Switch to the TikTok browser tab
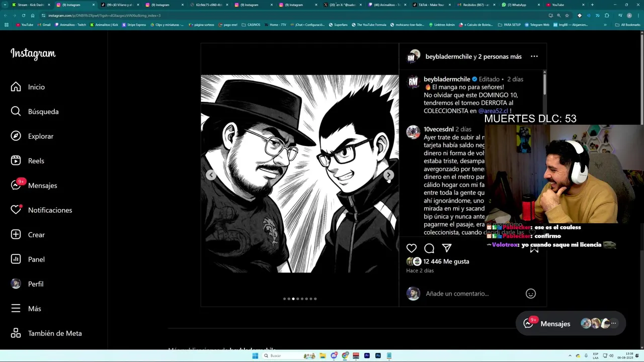This screenshot has width=644, height=362. (431, 5)
